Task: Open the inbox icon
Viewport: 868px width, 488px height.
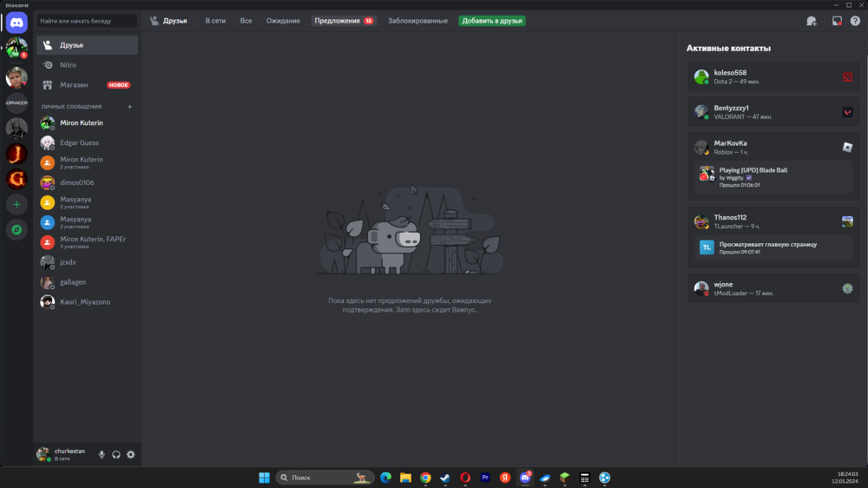Action: pos(837,21)
